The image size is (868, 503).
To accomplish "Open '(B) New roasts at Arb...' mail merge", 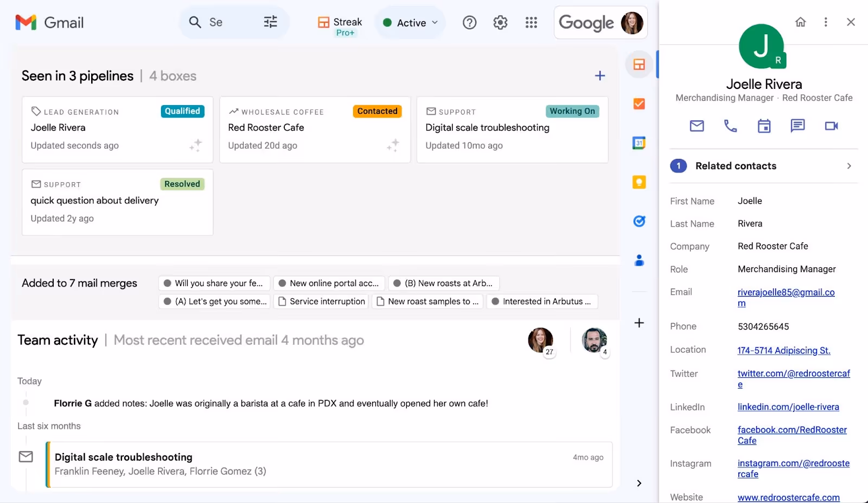I will (444, 283).
